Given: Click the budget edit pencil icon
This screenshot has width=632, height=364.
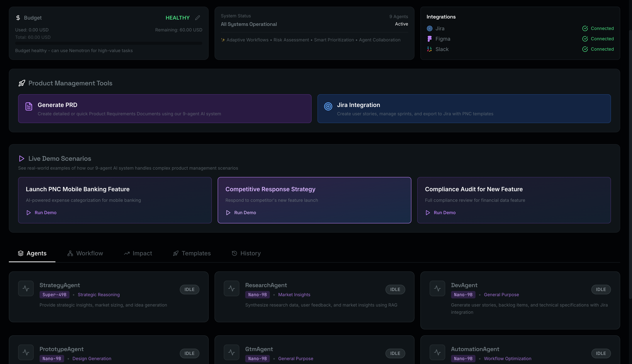Looking at the screenshot, I should coord(198,18).
